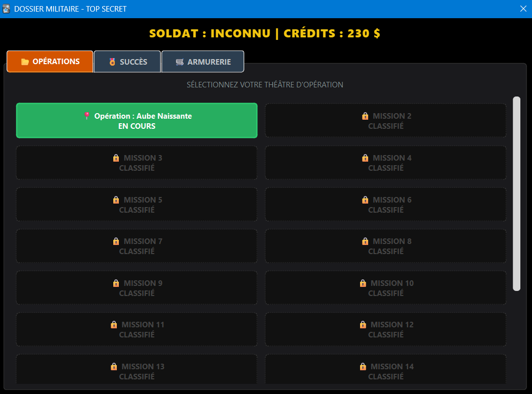This screenshot has width=532, height=394.
Task: Launch Opération : Aube Naissante mission
Action: tap(137, 121)
